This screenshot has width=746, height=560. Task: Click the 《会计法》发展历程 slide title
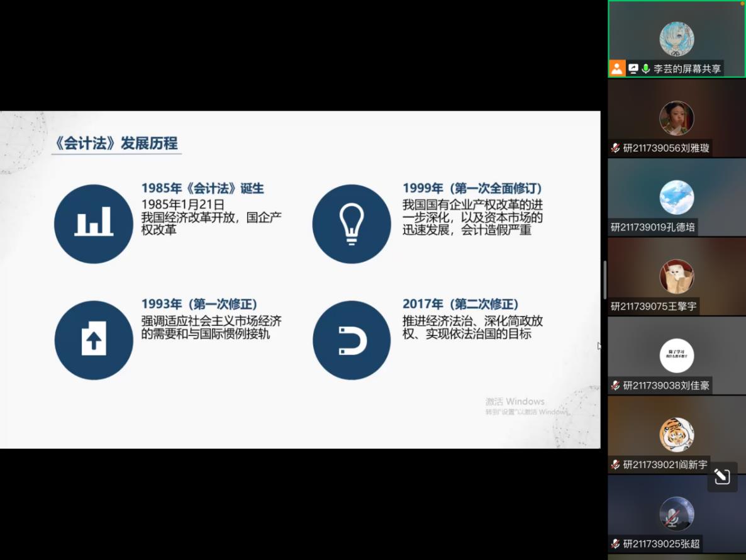116,143
